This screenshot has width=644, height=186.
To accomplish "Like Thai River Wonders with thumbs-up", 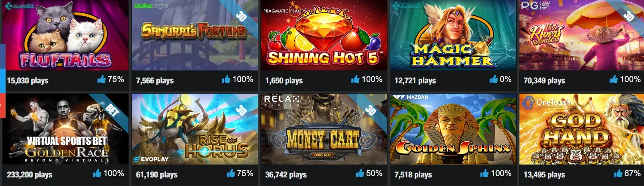I will (x=613, y=79).
